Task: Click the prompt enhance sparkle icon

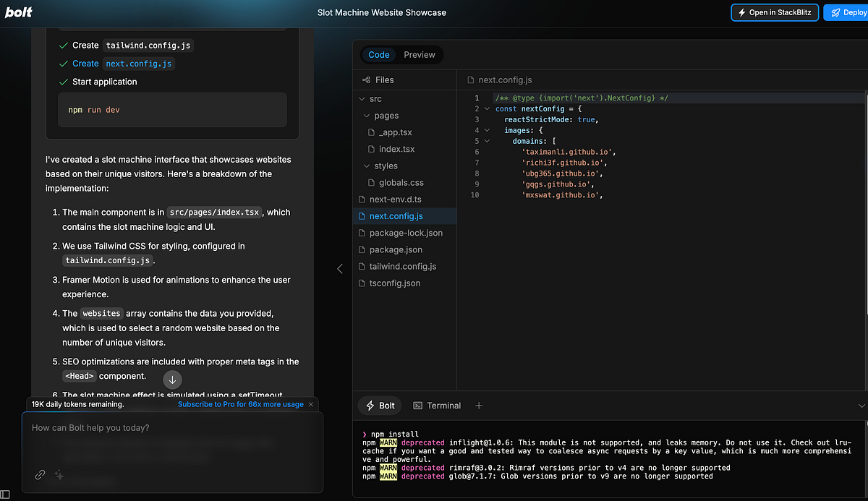Action: [x=59, y=475]
